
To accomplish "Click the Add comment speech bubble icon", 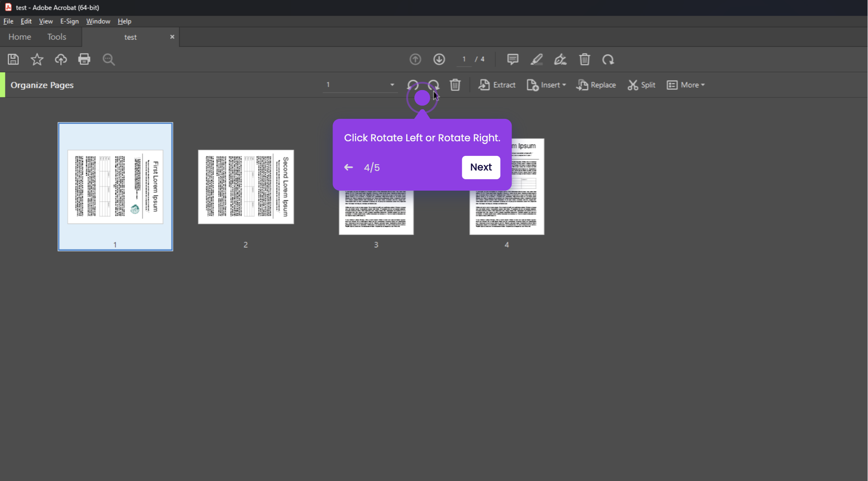I will (x=513, y=59).
